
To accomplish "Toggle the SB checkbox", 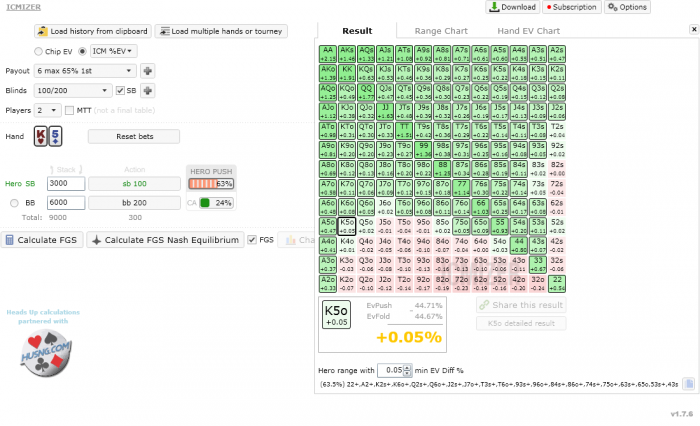I will 120,91.
